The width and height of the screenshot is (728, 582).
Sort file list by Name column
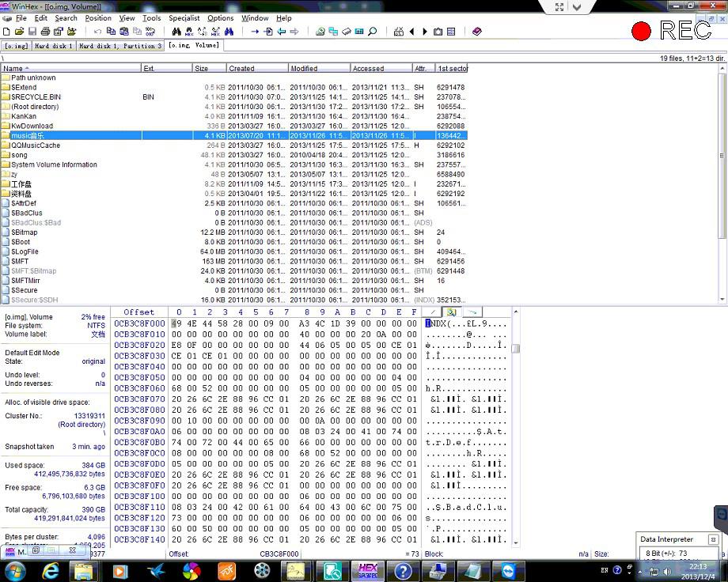(x=70, y=68)
